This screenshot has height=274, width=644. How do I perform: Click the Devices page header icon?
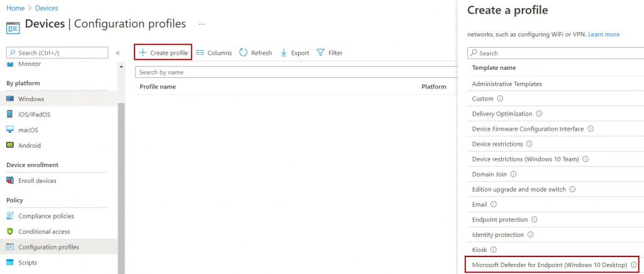point(13,28)
